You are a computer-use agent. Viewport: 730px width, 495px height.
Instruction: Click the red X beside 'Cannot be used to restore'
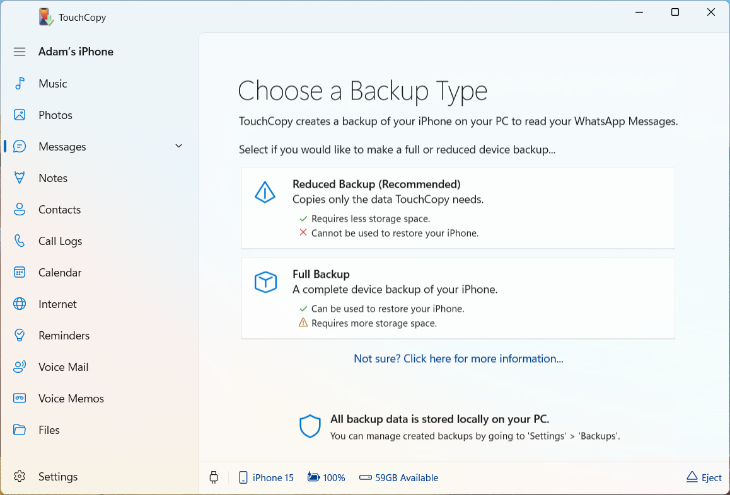[303, 232]
